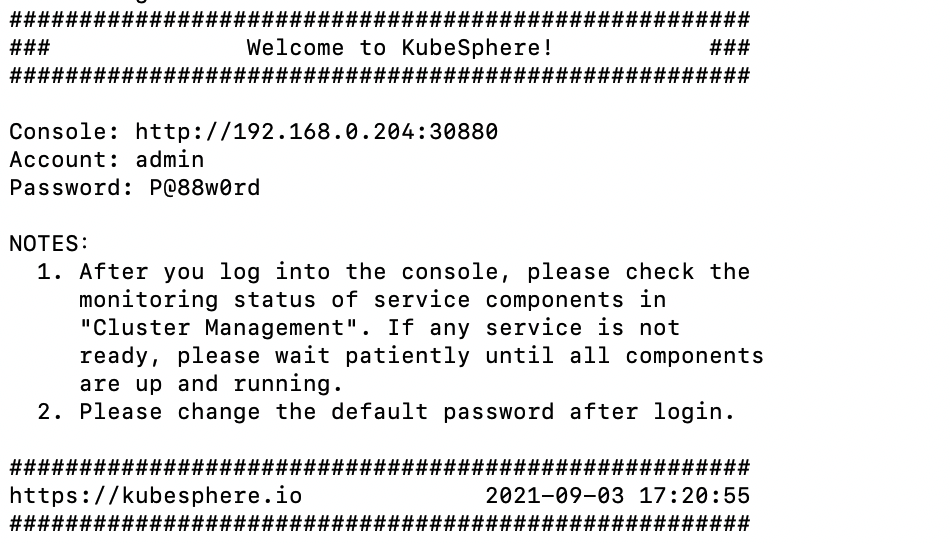Click the account name "admin"

tap(170, 160)
